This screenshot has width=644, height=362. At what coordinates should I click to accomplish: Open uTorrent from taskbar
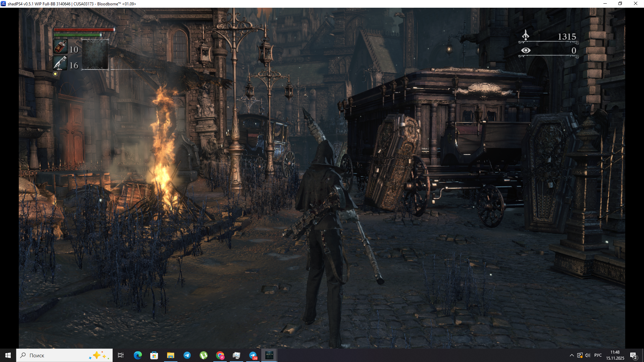pyautogui.click(x=204, y=355)
